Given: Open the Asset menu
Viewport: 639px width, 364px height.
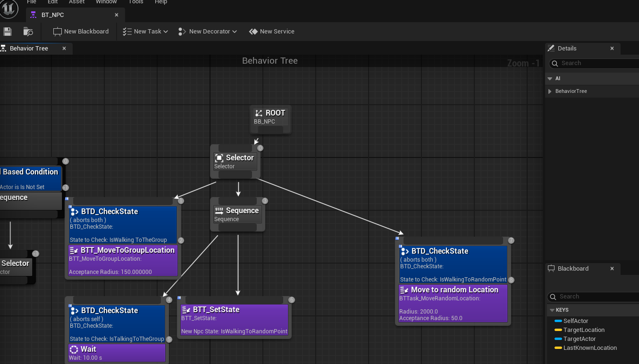Looking at the screenshot, I should point(76,2).
